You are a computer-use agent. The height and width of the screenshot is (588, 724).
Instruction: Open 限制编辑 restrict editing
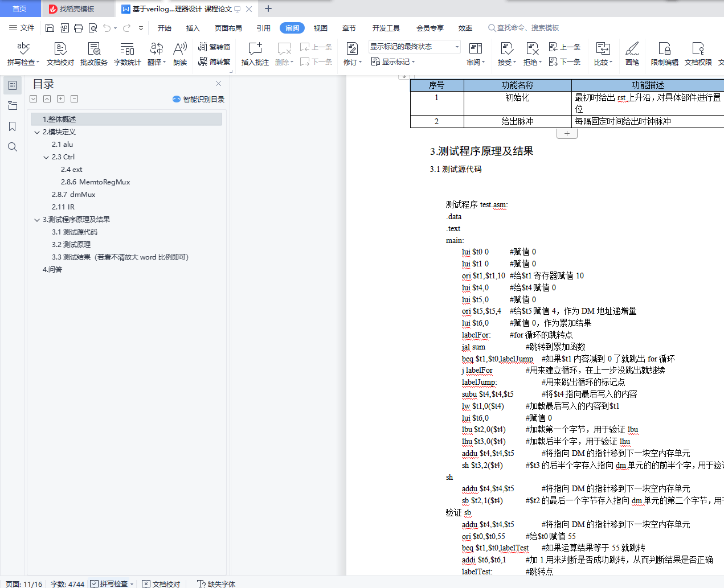pyautogui.click(x=665, y=54)
